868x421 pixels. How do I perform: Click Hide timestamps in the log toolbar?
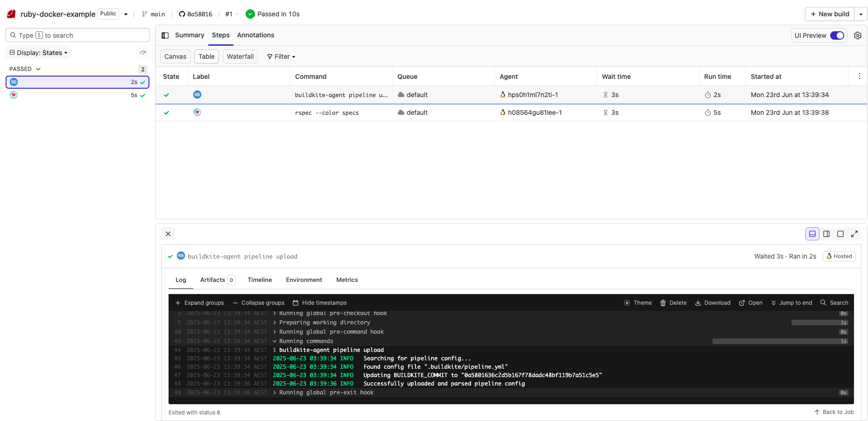(320, 303)
